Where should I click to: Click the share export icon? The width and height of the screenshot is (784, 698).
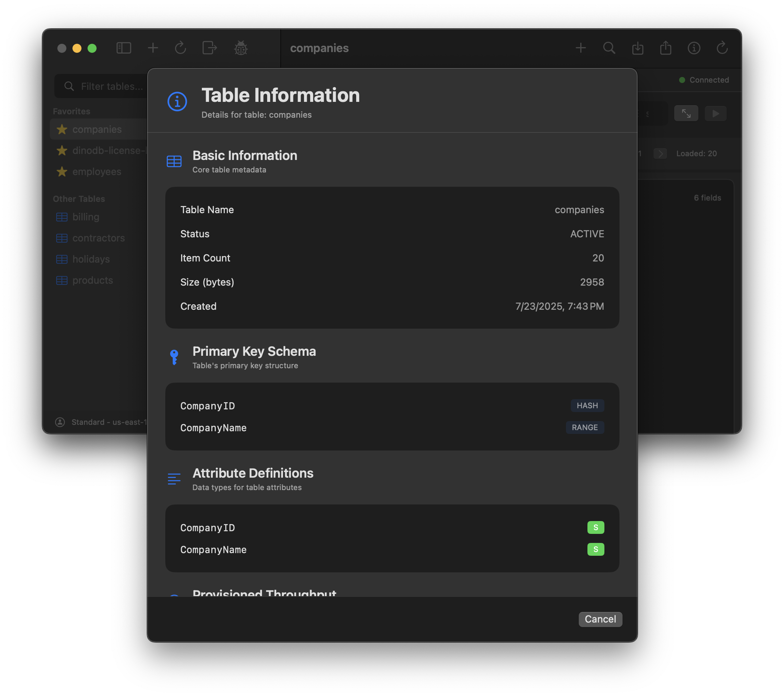tap(666, 48)
